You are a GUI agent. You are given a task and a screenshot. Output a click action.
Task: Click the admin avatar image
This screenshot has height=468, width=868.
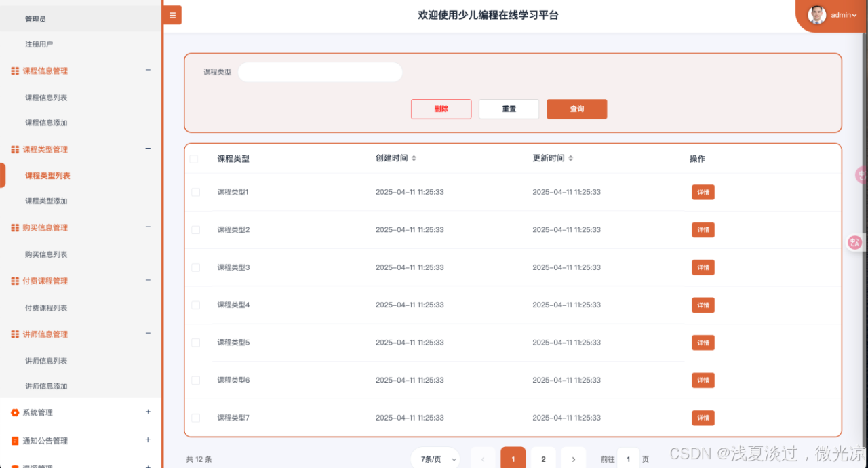(816, 14)
